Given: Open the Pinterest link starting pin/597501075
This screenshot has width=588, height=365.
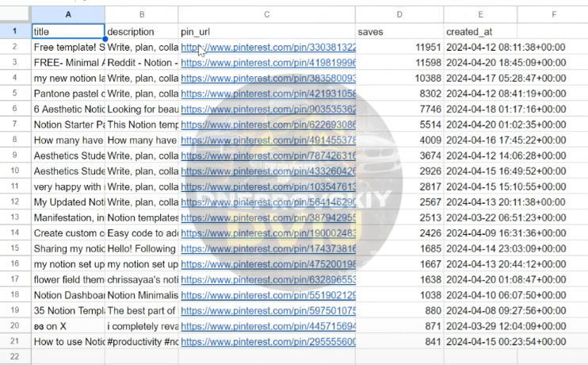Looking at the screenshot, I should (x=268, y=310).
